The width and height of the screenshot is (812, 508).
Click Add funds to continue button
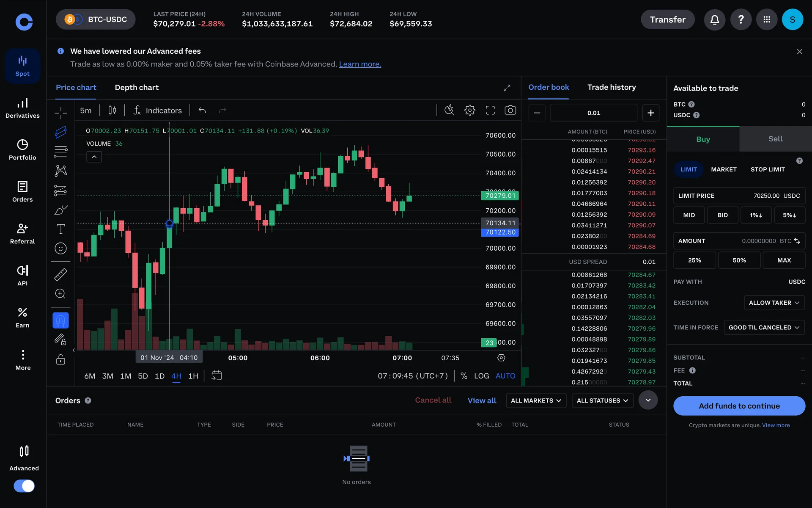tap(739, 406)
